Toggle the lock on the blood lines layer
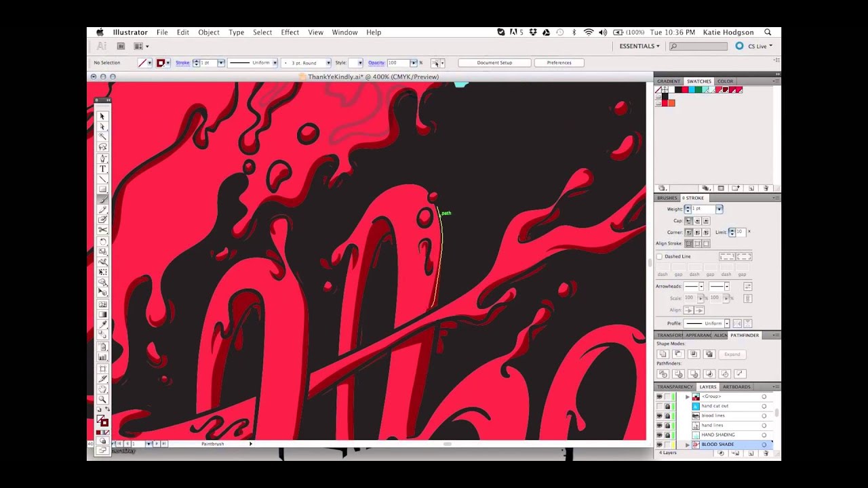 pos(667,415)
